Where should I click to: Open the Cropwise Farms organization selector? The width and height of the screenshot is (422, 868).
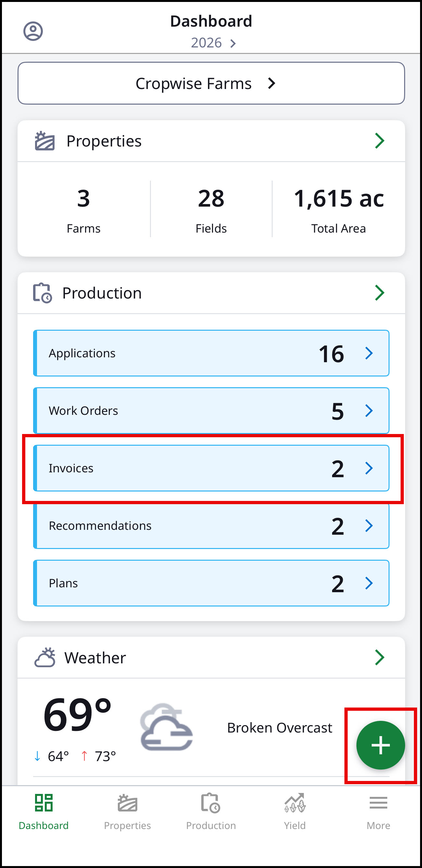[x=211, y=83]
